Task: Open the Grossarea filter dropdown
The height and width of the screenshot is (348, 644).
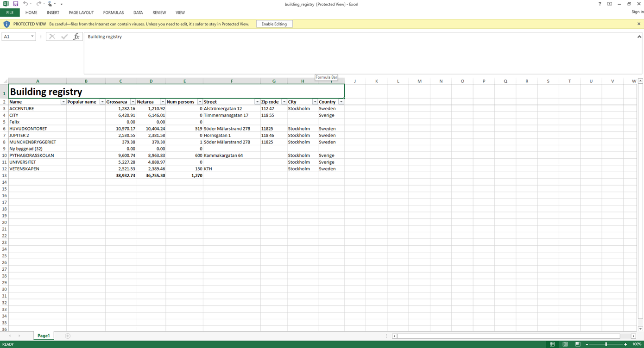Action: coord(133,102)
